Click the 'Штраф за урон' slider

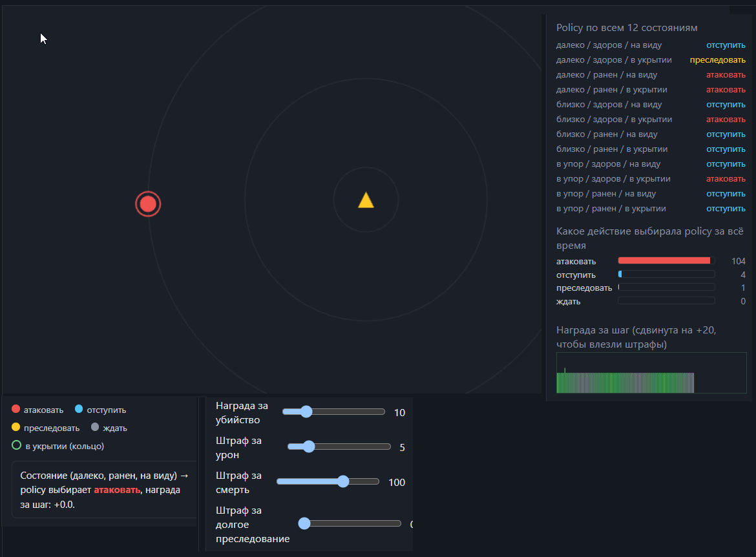[339, 447]
